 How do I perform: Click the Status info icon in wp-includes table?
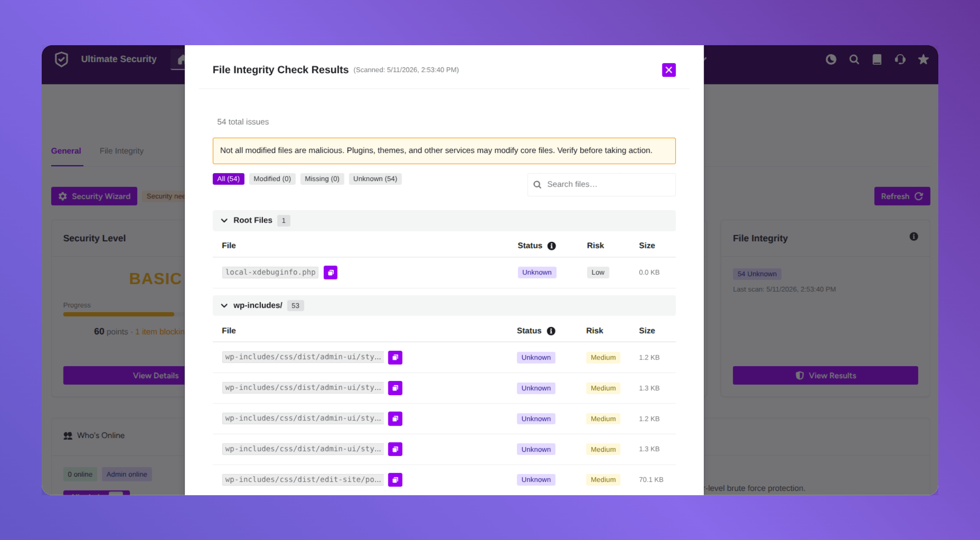[551, 331]
